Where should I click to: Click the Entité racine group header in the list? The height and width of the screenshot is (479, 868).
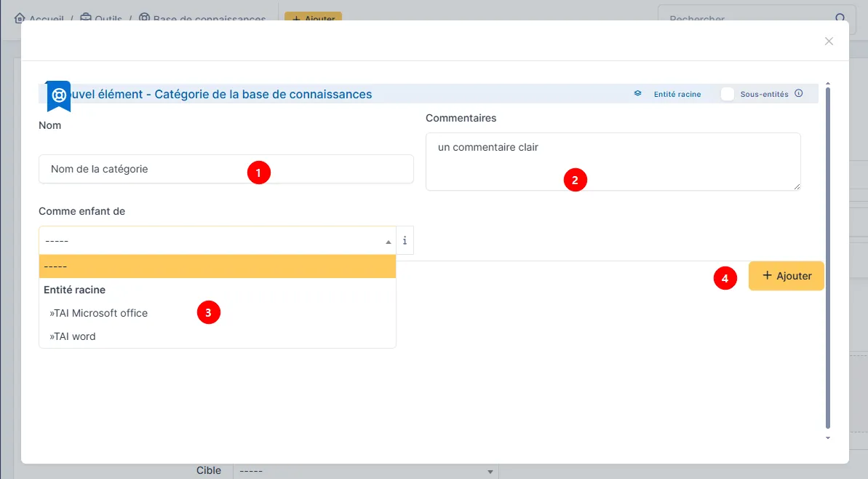tap(75, 290)
